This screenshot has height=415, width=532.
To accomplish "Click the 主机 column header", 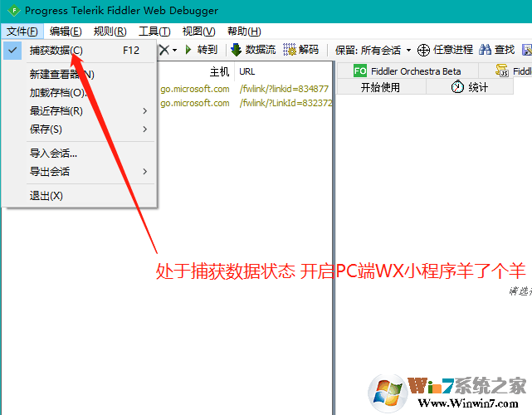I will click(x=196, y=71).
